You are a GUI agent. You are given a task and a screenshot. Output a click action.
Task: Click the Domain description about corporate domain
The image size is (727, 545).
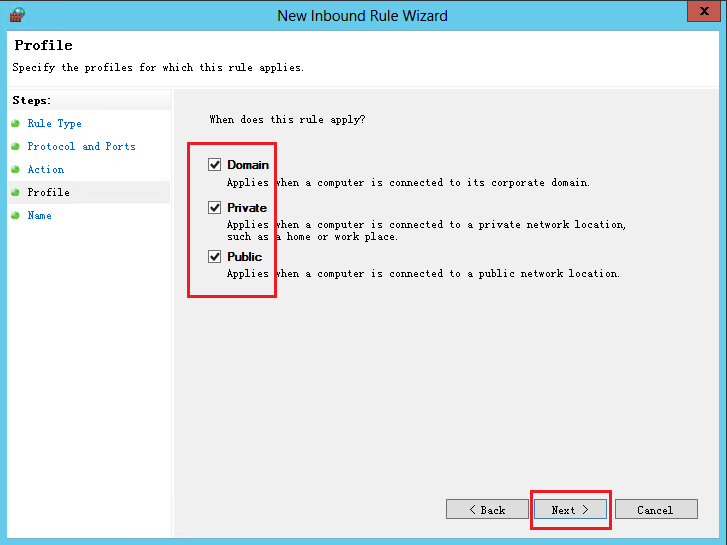tap(408, 183)
